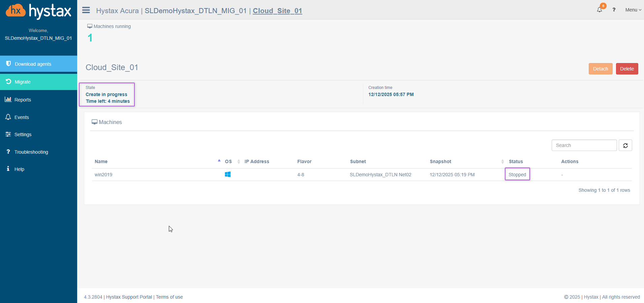Click the Reports chart icon
This screenshot has width=644, height=303.
(x=8, y=99)
